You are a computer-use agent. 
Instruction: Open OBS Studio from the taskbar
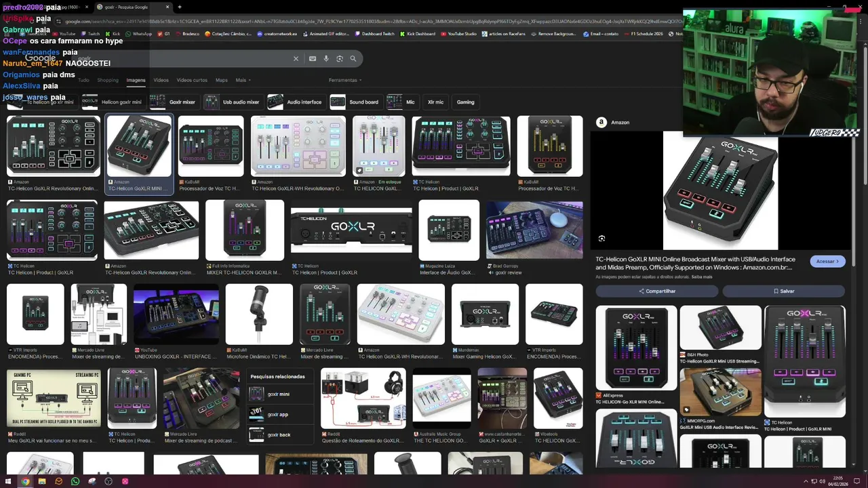[x=108, y=481]
